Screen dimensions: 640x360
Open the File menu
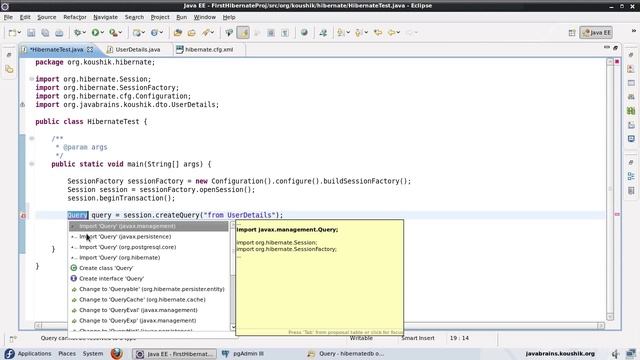(8, 17)
